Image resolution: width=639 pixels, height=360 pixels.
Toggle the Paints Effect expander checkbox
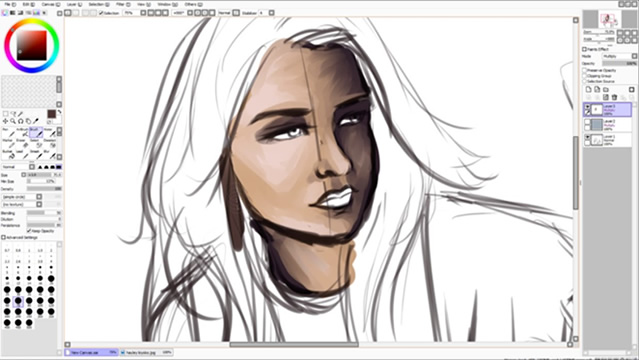[x=584, y=49]
